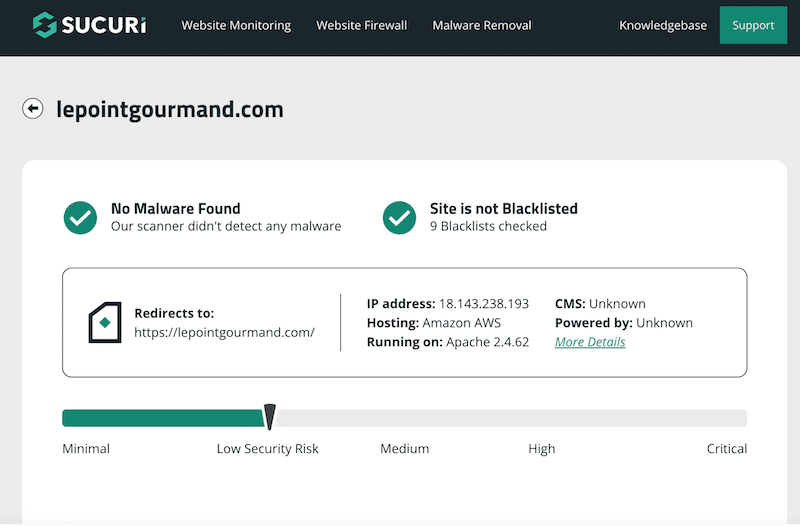The height and width of the screenshot is (526, 800).
Task: Click the risk meter pointer marker
Action: [x=269, y=416]
